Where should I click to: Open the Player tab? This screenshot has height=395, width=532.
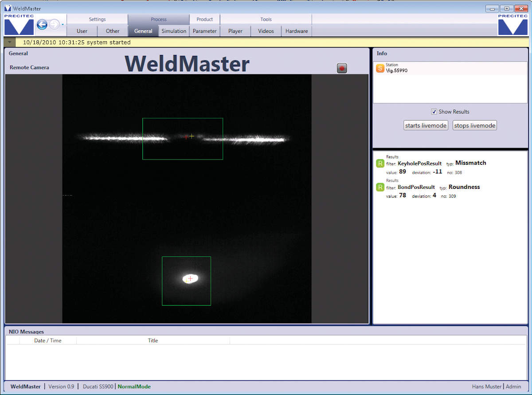[x=235, y=31]
